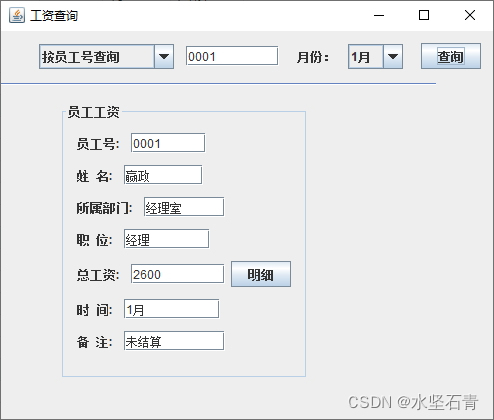Screen dimensions: 494x420
Task: Expand the 1月 month dropdown
Action: click(x=375, y=57)
